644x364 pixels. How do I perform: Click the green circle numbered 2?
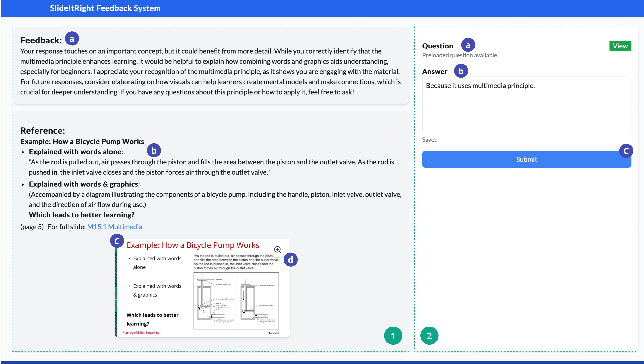click(x=429, y=335)
